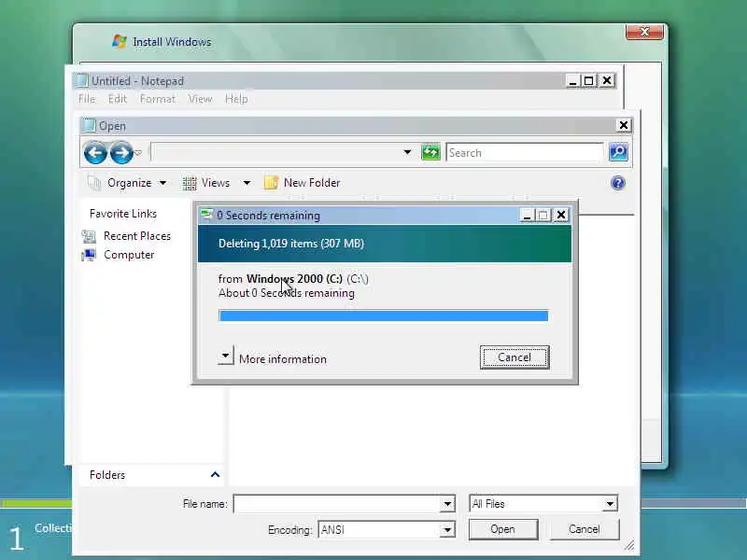This screenshot has width=747, height=560.
Task: Click the Open dialog title icon
Action: tap(89, 125)
